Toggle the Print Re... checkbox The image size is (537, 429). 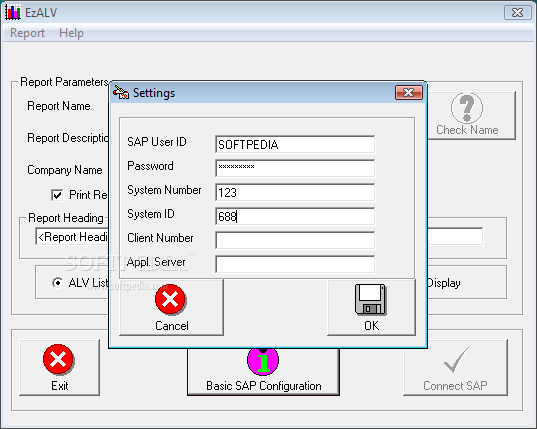57,195
